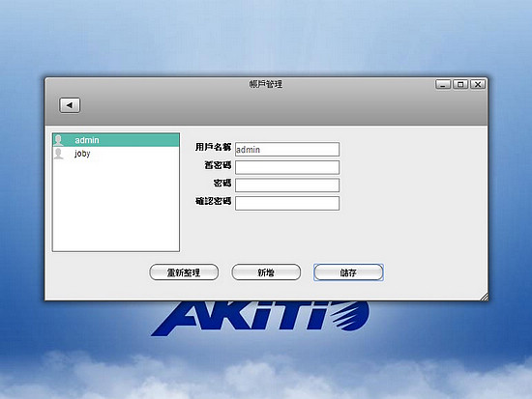Image resolution: width=532 pixels, height=399 pixels.
Task: Click the 重新整理 refresh button
Action: click(x=184, y=272)
